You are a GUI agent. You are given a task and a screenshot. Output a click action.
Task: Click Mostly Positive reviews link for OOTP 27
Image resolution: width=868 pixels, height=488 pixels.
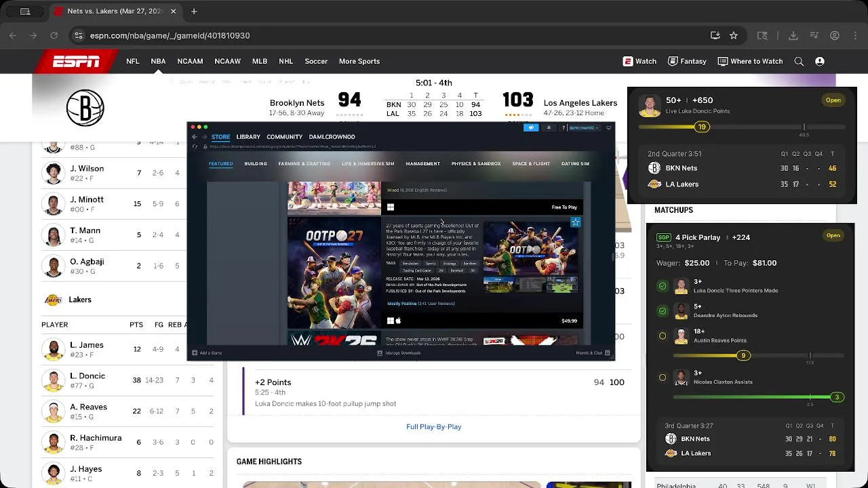point(420,304)
